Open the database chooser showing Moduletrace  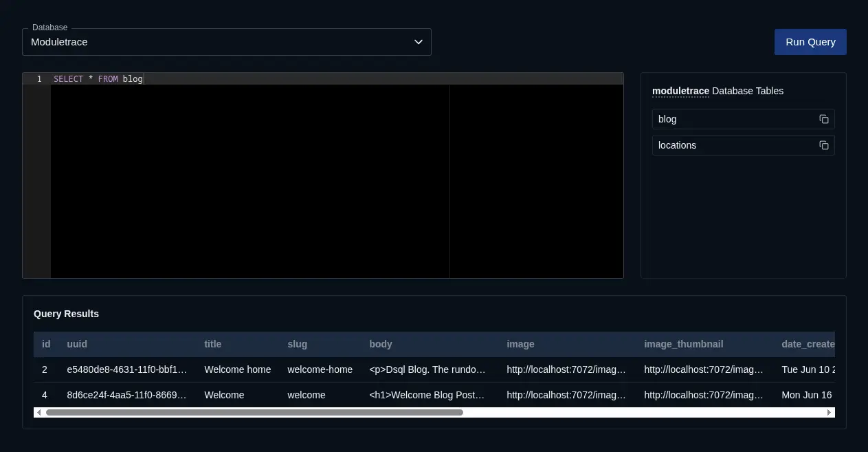click(x=227, y=42)
